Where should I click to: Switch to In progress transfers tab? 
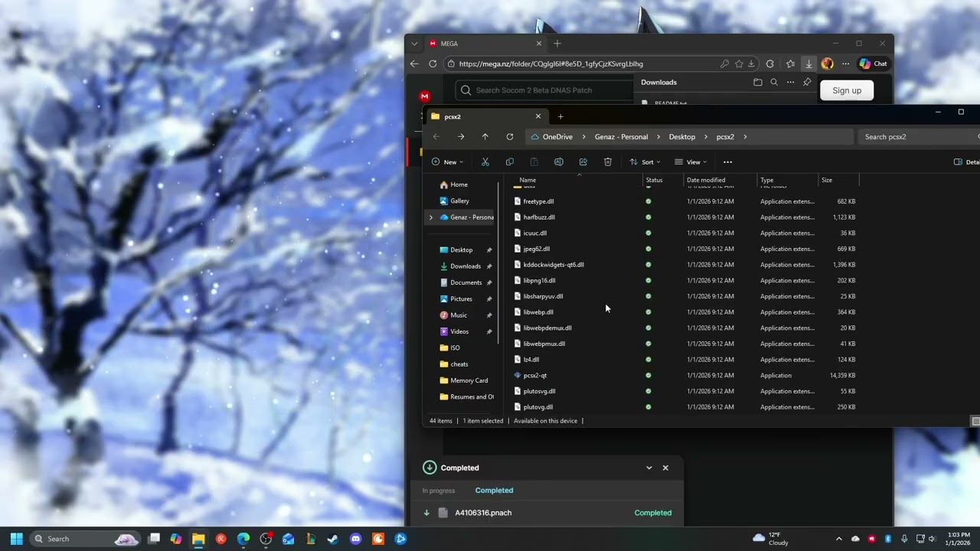click(x=439, y=491)
